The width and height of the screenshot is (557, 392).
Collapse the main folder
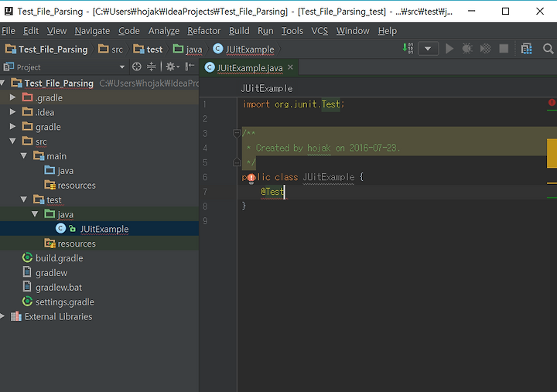(24, 155)
